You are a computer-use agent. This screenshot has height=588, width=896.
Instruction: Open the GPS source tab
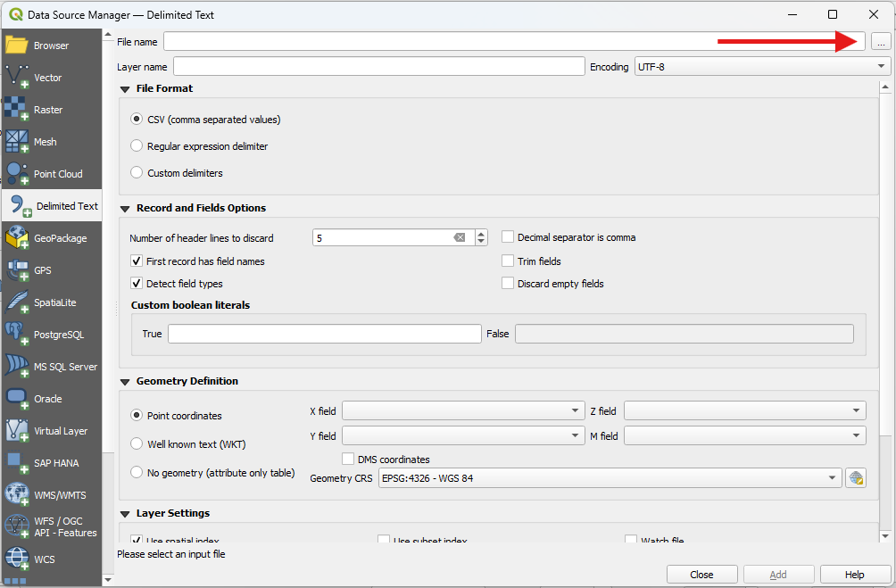tap(52, 269)
